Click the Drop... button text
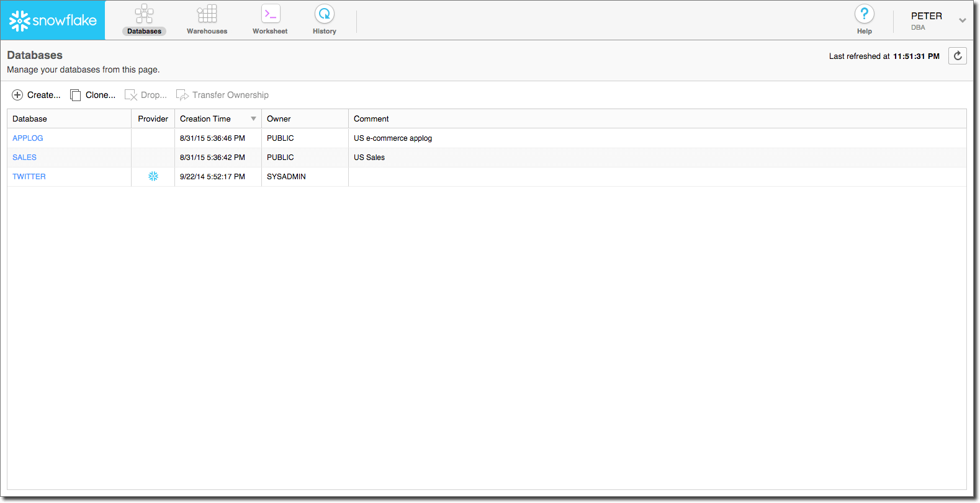 pyautogui.click(x=154, y=95)
